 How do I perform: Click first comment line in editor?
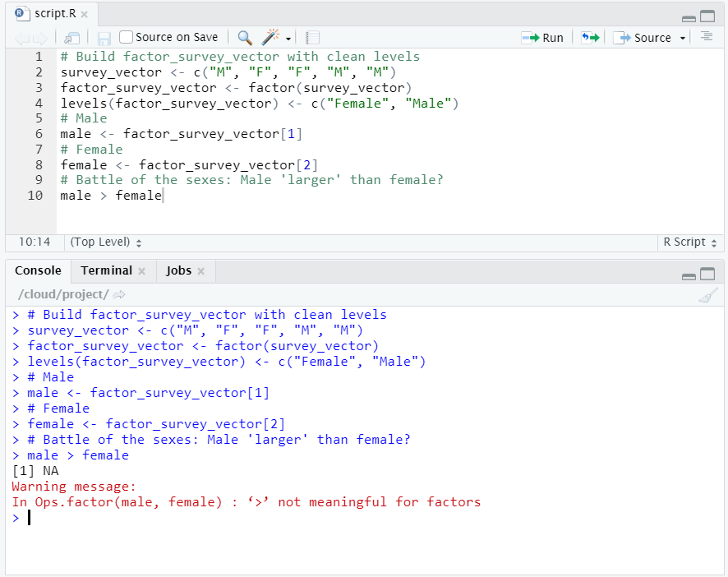point(240,57)
